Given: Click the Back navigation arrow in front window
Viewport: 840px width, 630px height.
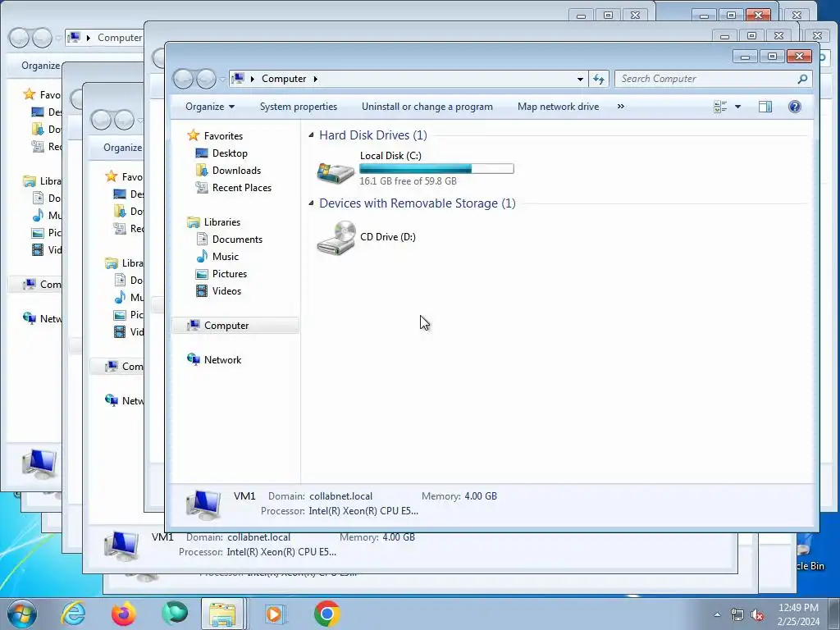Looking at the screenshot, I should click(184, 80).
